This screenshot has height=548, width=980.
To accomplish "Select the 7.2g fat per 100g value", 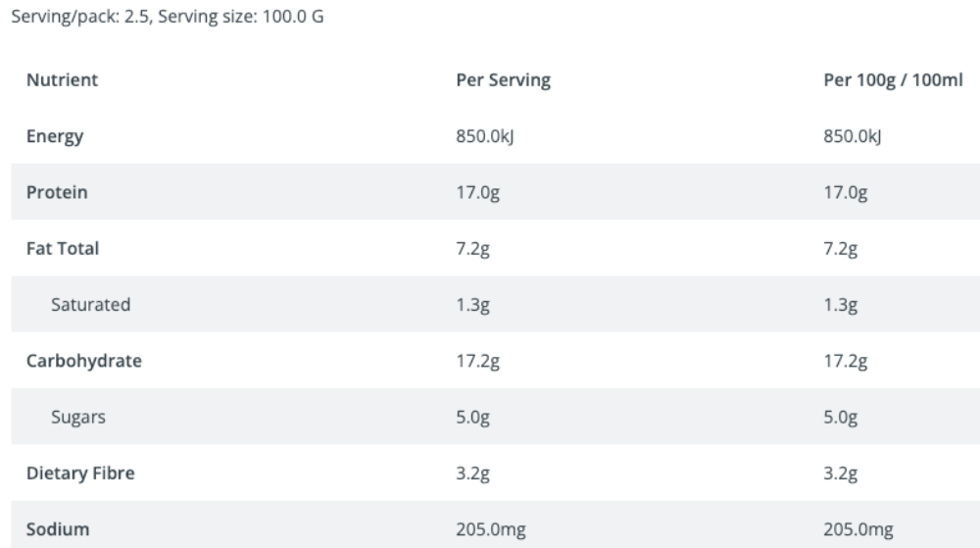I will (x=840, y=249).
